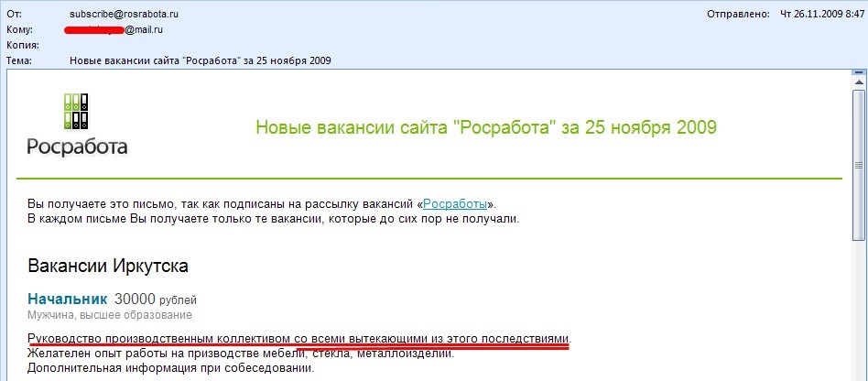Click the vertical scrollbar thumb grip
Screen dimensions: 868x381
tap(859, 165)
